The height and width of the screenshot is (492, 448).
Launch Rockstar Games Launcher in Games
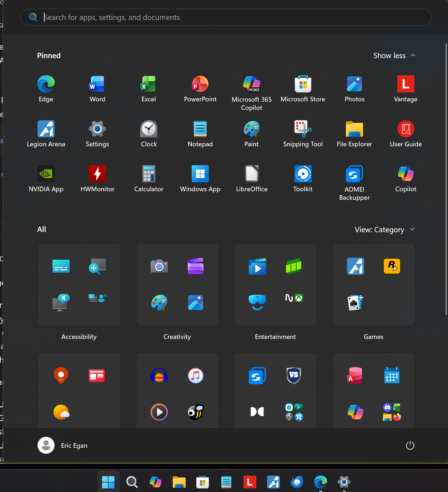tap(392, 266)
